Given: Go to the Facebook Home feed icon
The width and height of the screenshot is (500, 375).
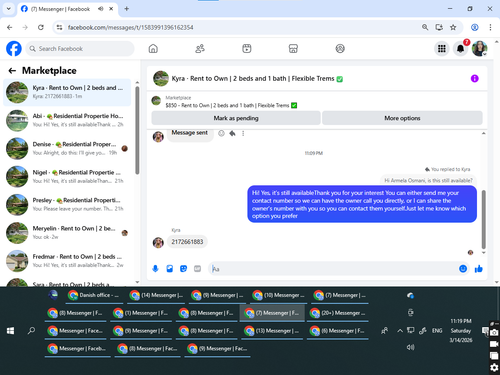Looking at the screenshot, I should click(x=153, y=49).
